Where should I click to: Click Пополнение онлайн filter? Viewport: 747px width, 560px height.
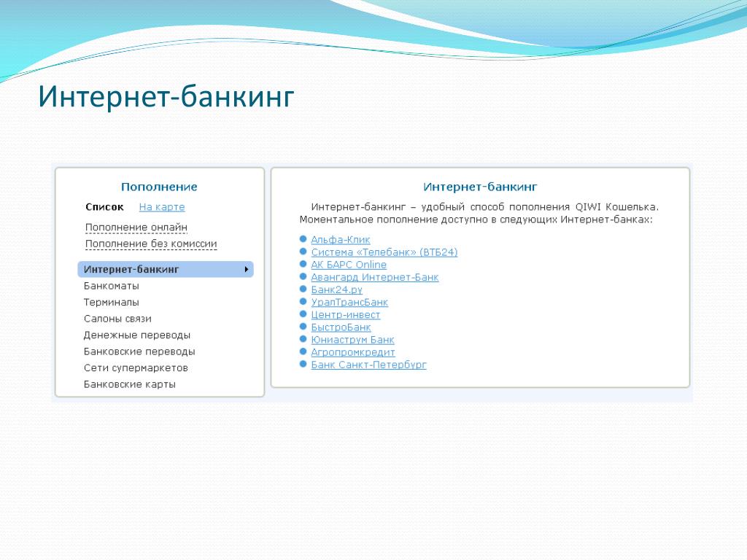pos(136,227)
